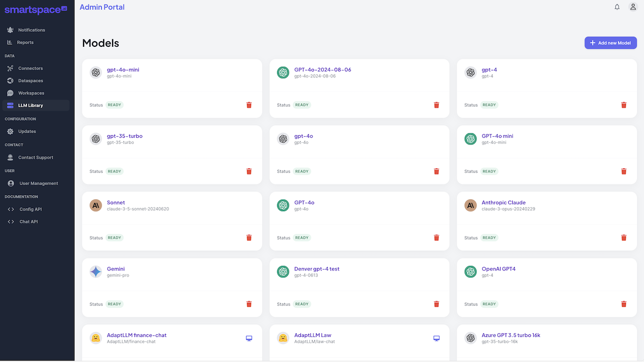Viewport: 644px width, 362px height.
Task: Open Config API documentation
Action: pos(36,209)
